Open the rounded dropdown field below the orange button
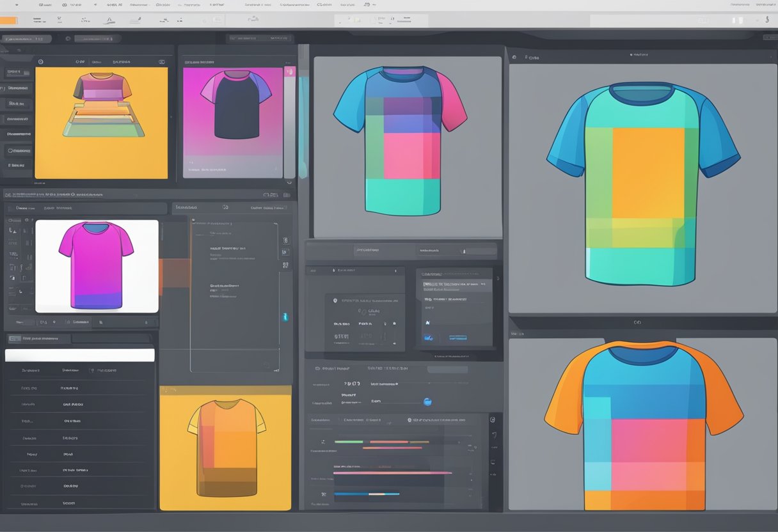Screen dimensions: 778x532 26,39
